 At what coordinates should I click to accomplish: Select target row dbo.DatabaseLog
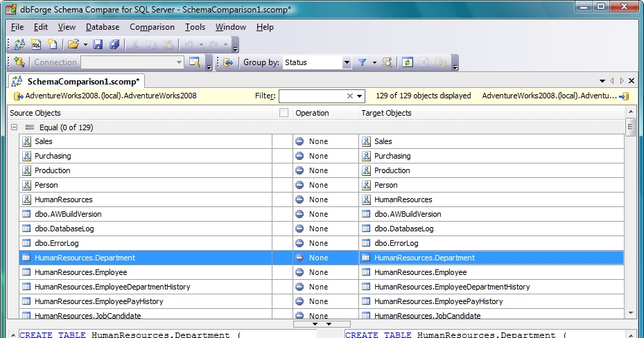click(491, 229)
